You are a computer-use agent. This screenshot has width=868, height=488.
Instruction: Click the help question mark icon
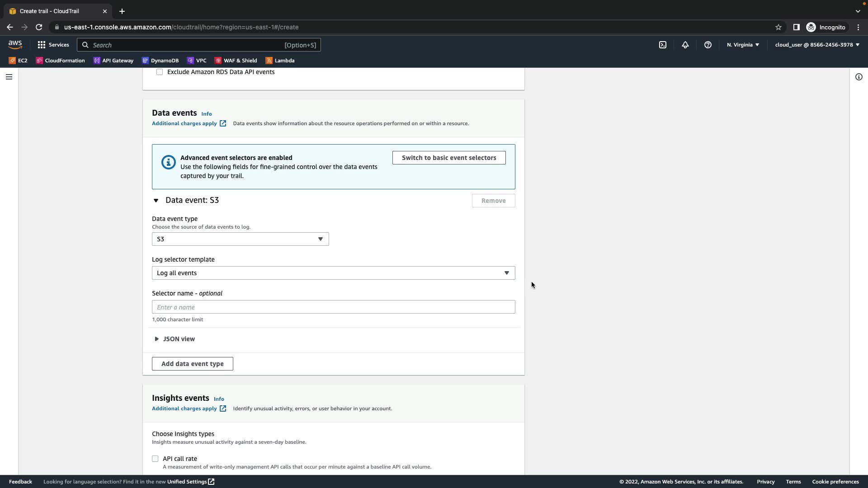pyautogui.click(x=708, y=45)
